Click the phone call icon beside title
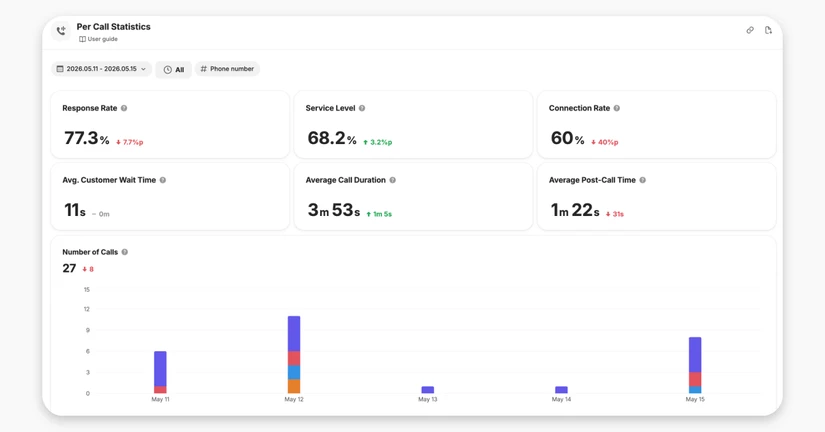Screen dimensions: 825x432 (61, 31)
